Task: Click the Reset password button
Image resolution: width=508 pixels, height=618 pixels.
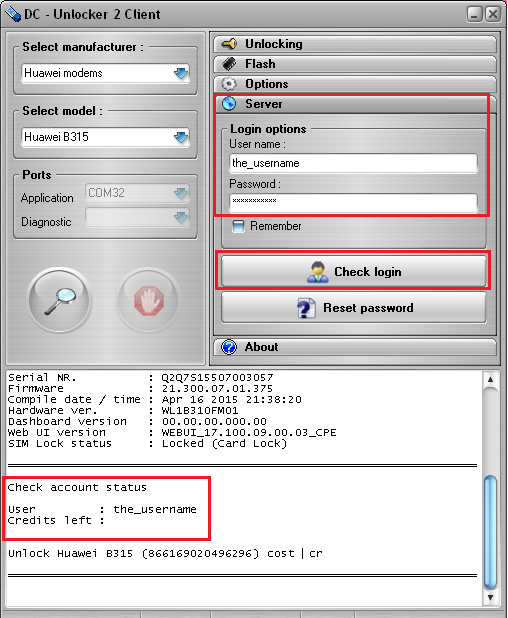Action: [354, 307]
